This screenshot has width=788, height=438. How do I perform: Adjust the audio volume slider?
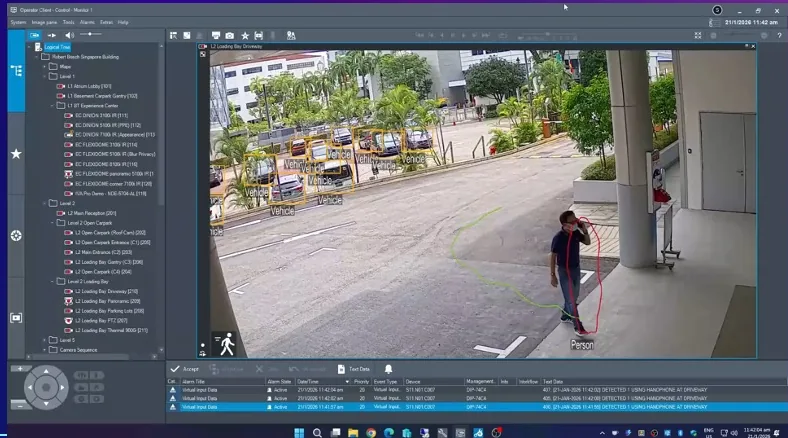click(90, 34)
